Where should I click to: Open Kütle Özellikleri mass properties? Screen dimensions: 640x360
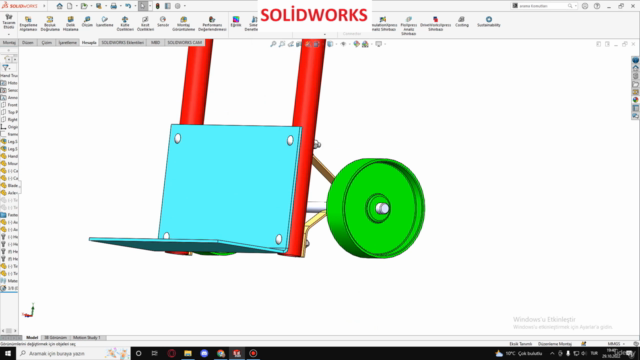[125, 24]
